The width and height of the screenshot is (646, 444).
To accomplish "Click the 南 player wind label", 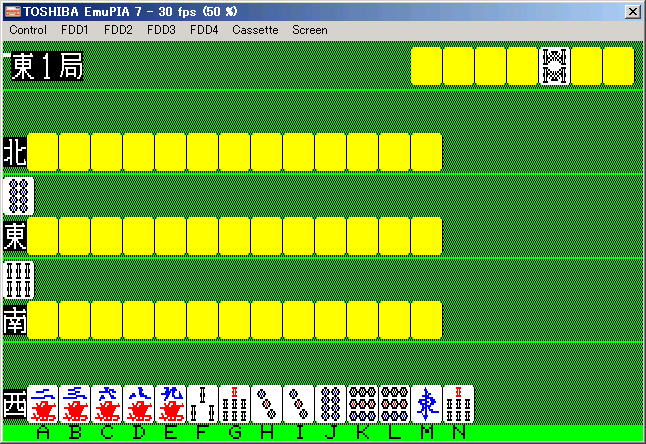I will coord(15,320).
